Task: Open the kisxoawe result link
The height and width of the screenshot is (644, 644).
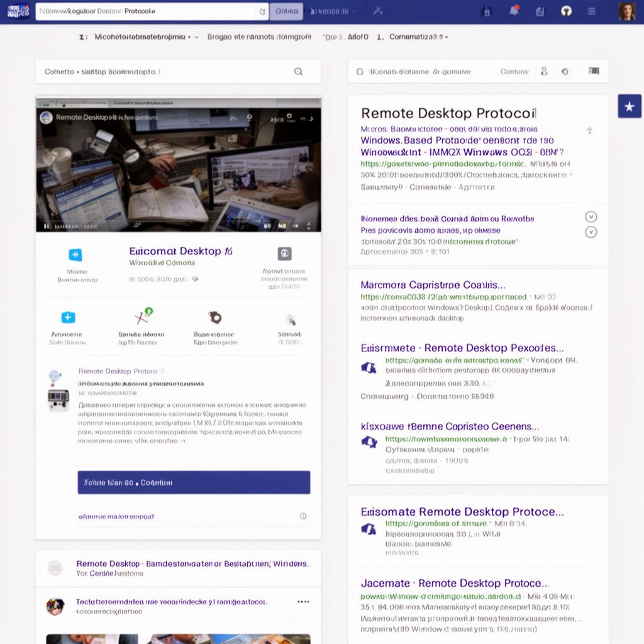Action: coord(450,426)
